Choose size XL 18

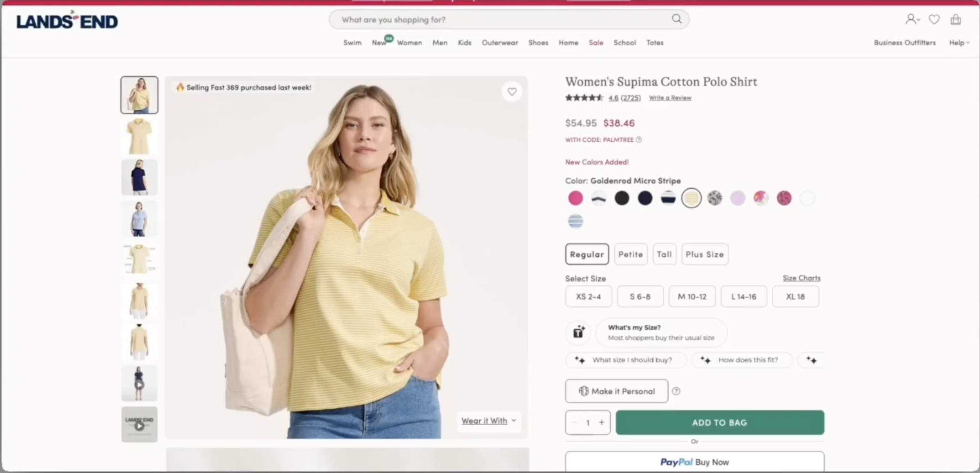pyautogui.click(x=795, y=297)
